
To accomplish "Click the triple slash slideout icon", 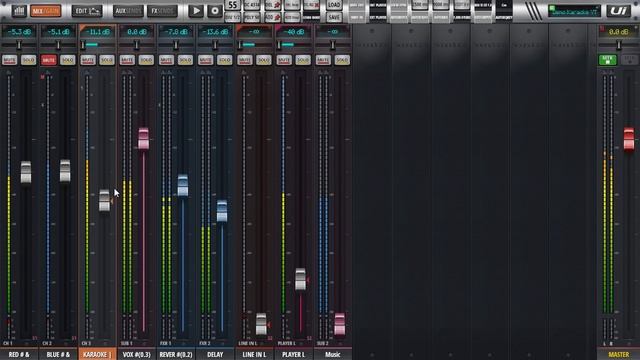I will [x=533, y=11].
